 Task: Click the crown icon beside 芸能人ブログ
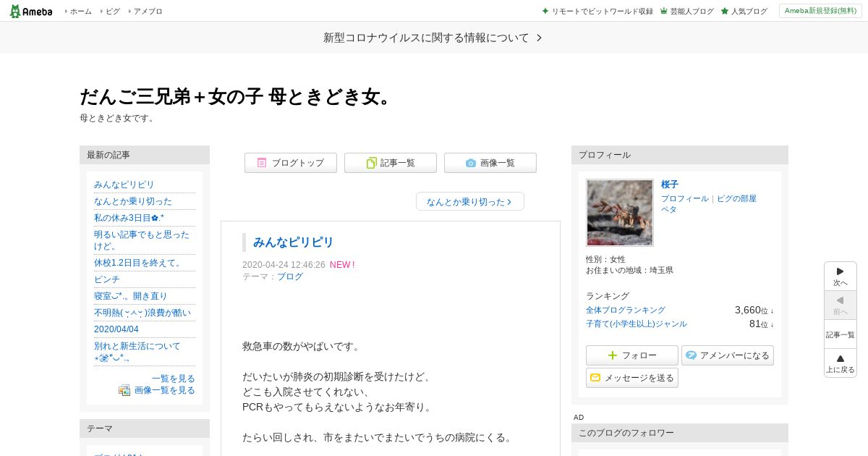click(x=664, y=12)
